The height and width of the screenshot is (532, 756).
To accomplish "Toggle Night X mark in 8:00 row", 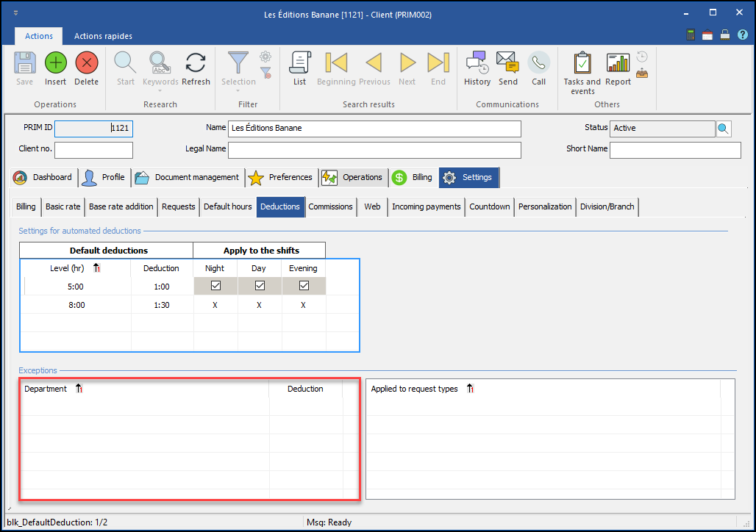I will (215, 305).
